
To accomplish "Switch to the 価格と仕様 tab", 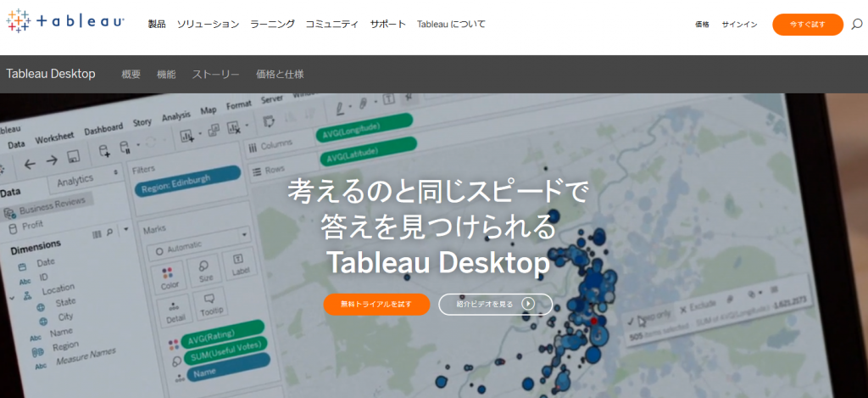I will [x=280, y=75].
